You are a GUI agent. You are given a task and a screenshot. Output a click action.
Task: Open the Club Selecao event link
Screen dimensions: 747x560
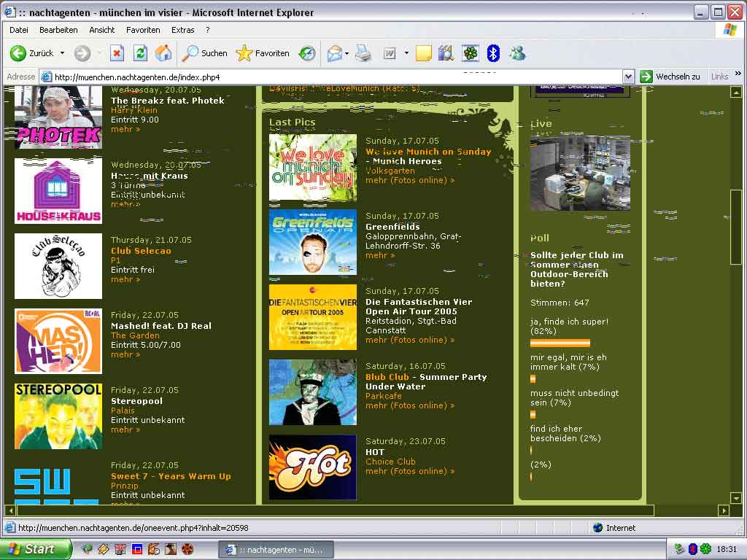[141, 251]
